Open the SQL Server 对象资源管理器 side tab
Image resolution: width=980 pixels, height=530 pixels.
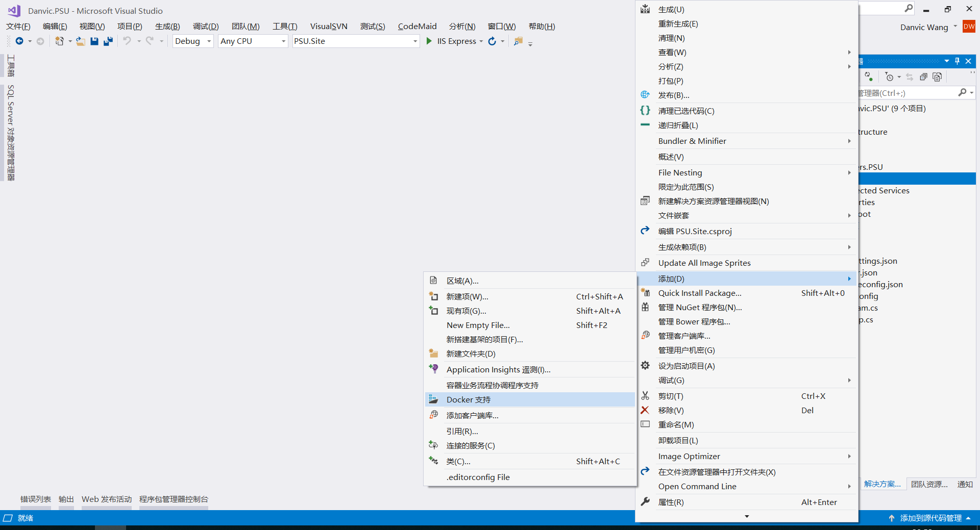(11, 133)
